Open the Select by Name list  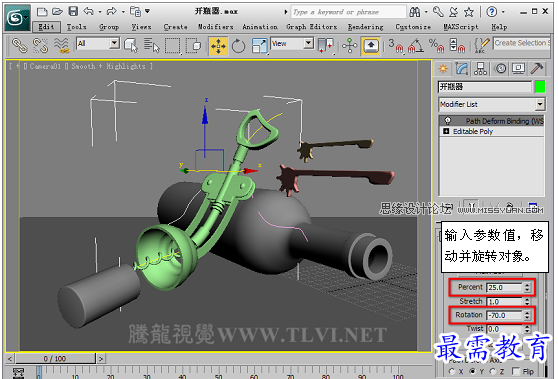tap(152, 46)
